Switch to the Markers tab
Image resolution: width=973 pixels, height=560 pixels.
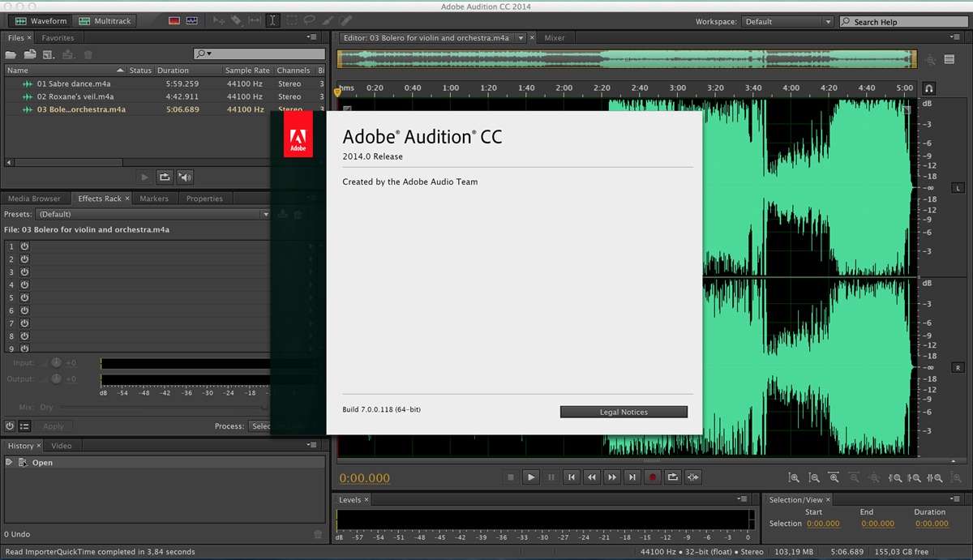pos(154,199)
